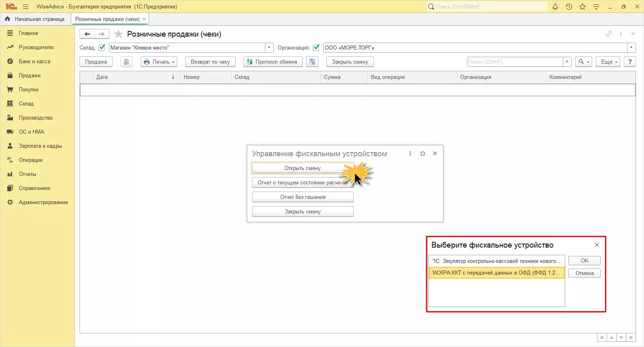Open the Продажи section

30,76
